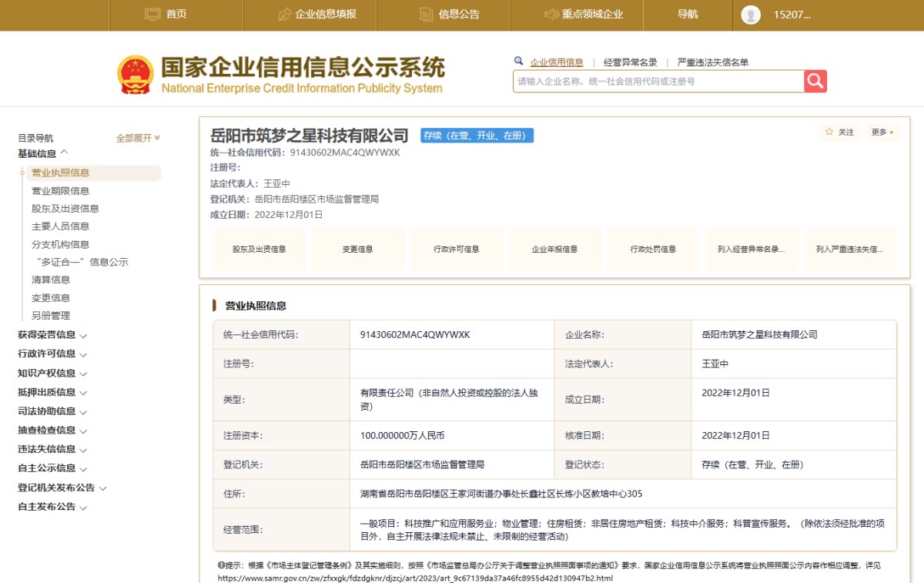Click the 住所 address value text
This screenshot has width=924, height=583.
[501, 494]
